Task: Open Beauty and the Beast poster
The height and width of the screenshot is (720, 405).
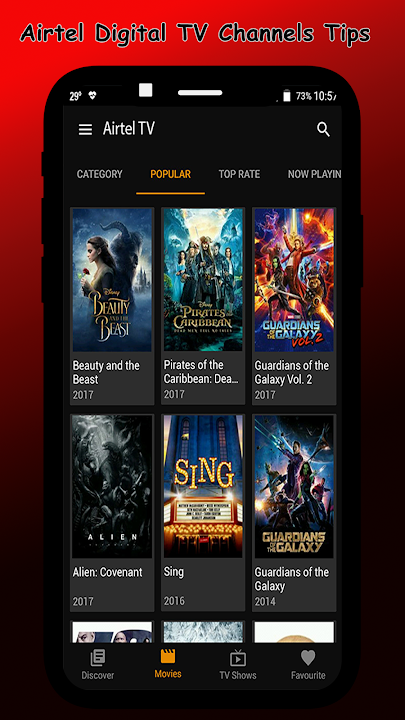Action: tap(112, 280)
